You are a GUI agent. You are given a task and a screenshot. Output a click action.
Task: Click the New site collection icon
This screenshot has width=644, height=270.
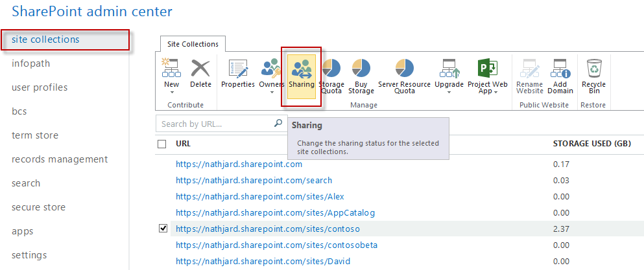171,68
